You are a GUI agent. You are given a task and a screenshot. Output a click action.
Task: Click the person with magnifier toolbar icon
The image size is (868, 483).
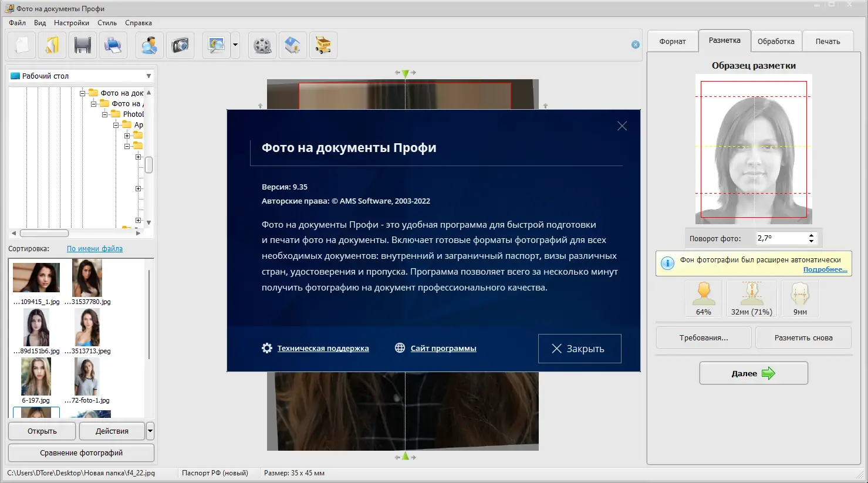pos(150,45)
